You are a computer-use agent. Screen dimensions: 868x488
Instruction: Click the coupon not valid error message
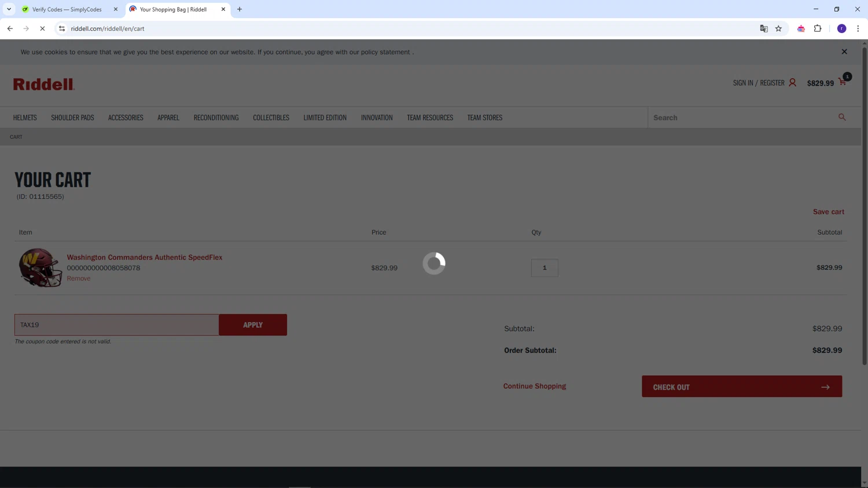(63, 341)
